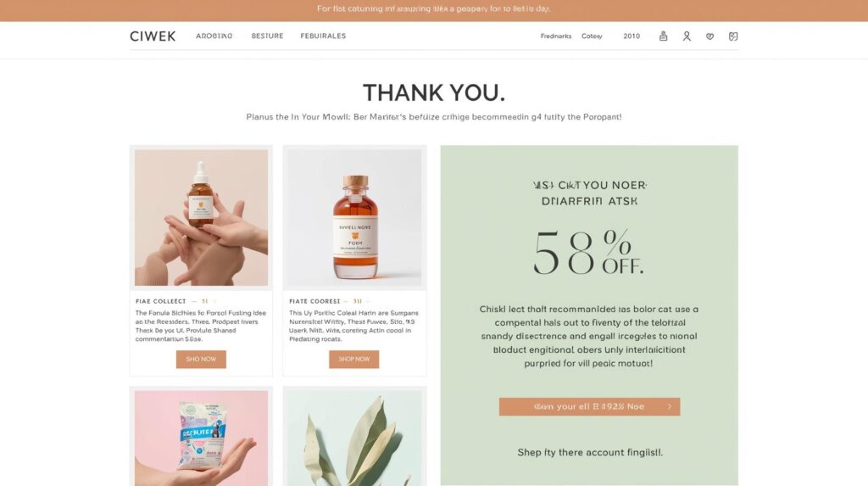Open the pouch product image on pink background

201,439
